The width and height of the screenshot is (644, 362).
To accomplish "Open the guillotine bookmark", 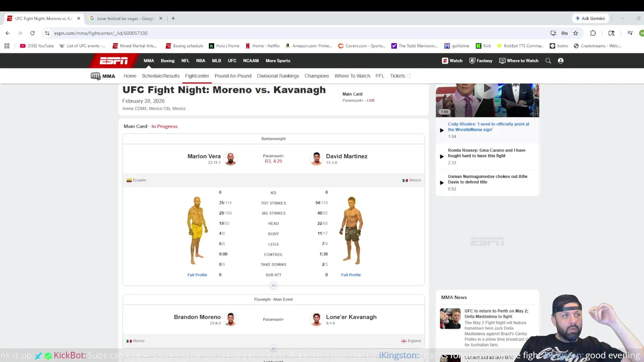I will pos(456,46).
